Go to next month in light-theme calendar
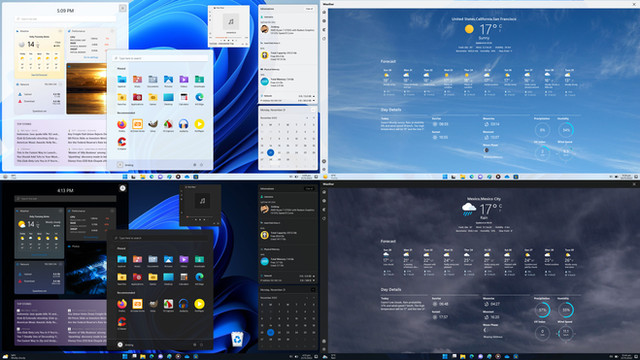 click(313, 118)
